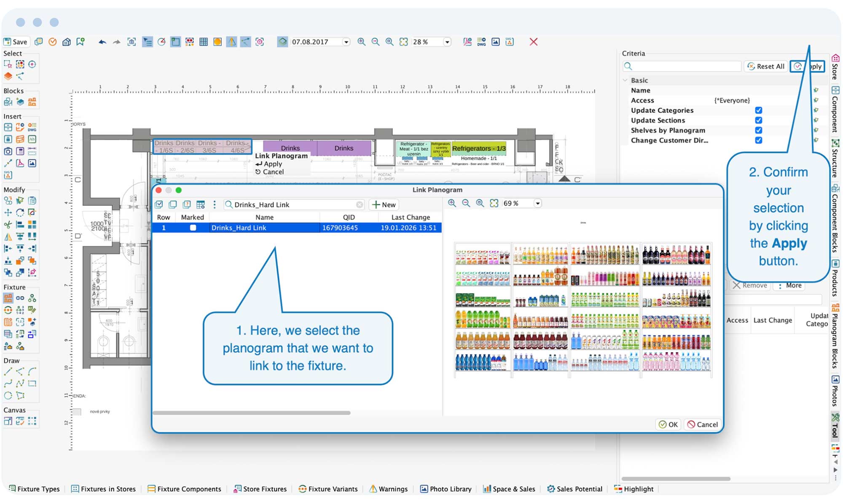Clear the Drinks_Hard Link search text
The width and height of the screenshot is (843, 504).
coord(360,205)
